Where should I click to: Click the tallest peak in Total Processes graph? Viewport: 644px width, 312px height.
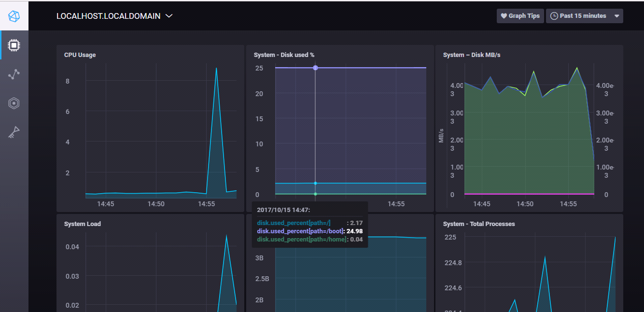[615, 237]
